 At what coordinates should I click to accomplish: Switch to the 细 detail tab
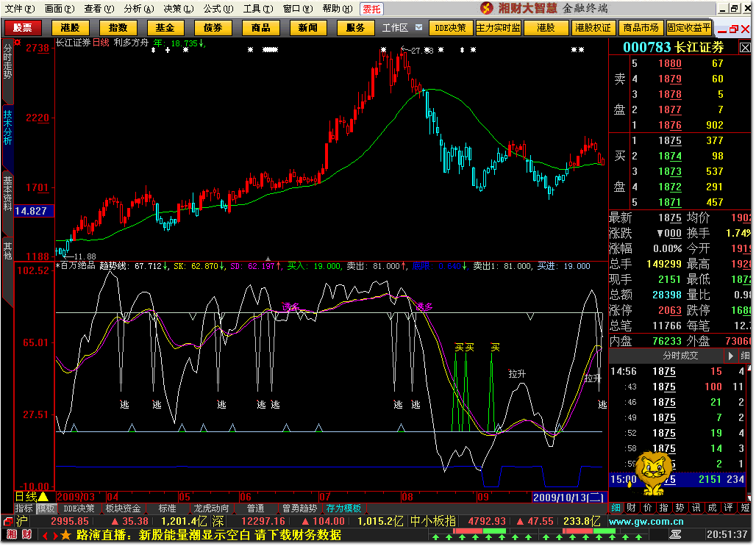tap(616, 508)
